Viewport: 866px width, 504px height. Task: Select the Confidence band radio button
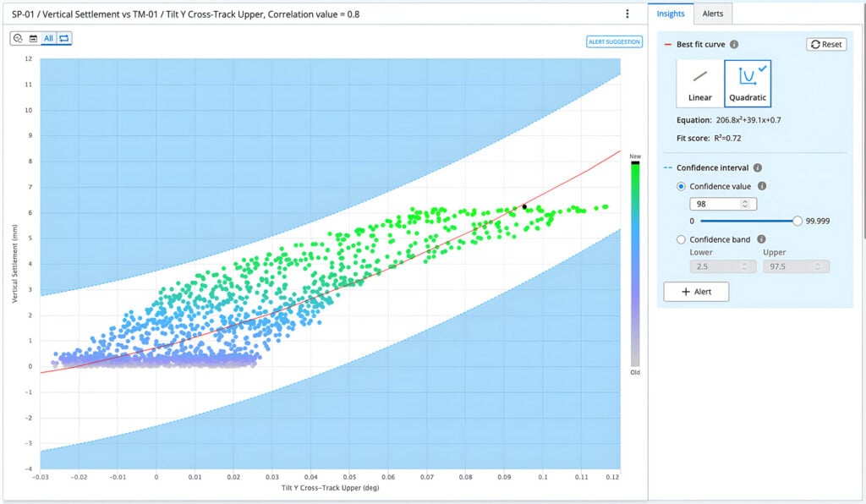681,239
